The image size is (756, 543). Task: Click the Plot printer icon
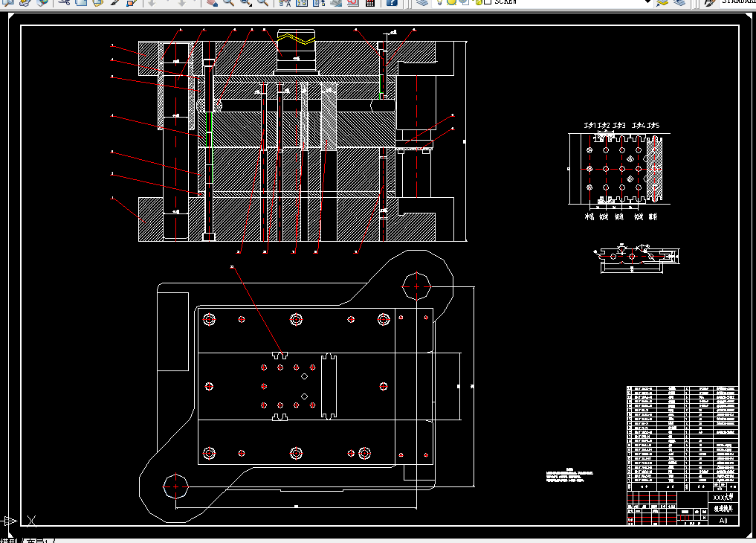click(24, 2)
